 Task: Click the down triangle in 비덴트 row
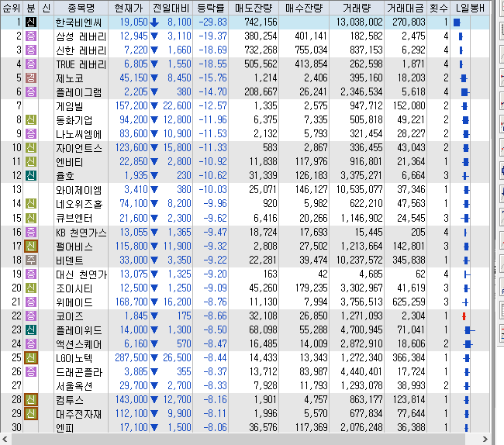[x=154, y=260]
